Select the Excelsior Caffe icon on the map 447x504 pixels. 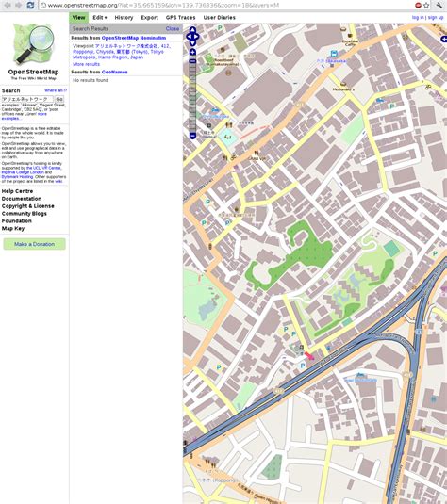coord(350,36)
